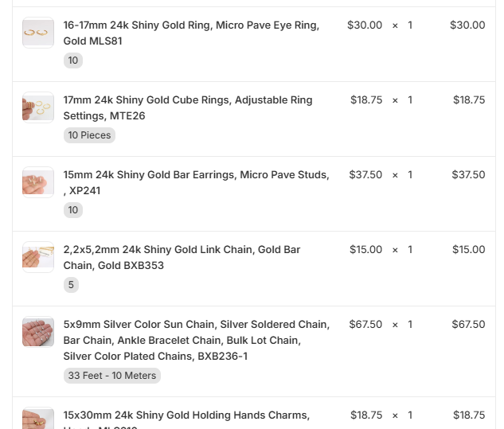The image size is (504, 429).
Task: Click the Gold Bar Earrings line total
Action: coord(468,174)
